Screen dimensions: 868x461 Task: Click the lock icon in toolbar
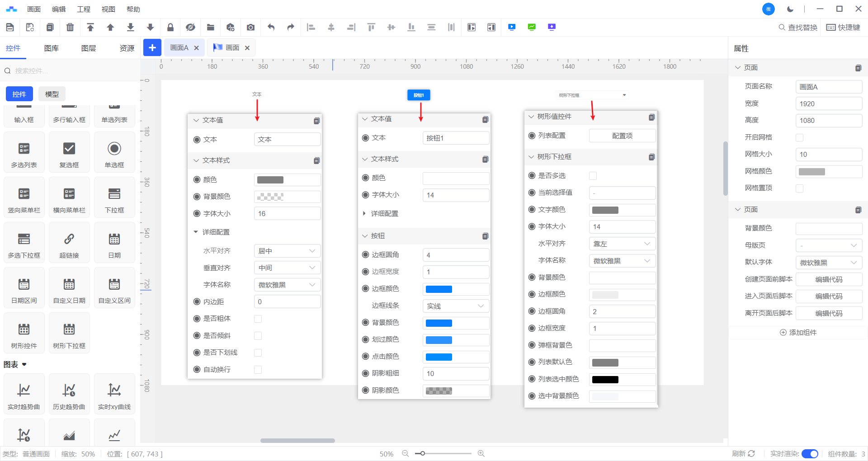click(170, 28)
